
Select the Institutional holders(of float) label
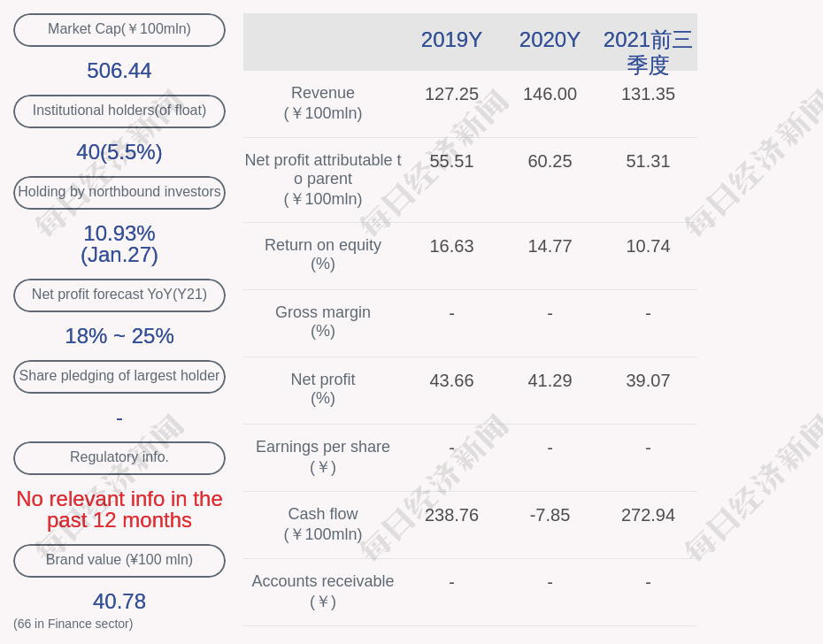click(119, 111)
